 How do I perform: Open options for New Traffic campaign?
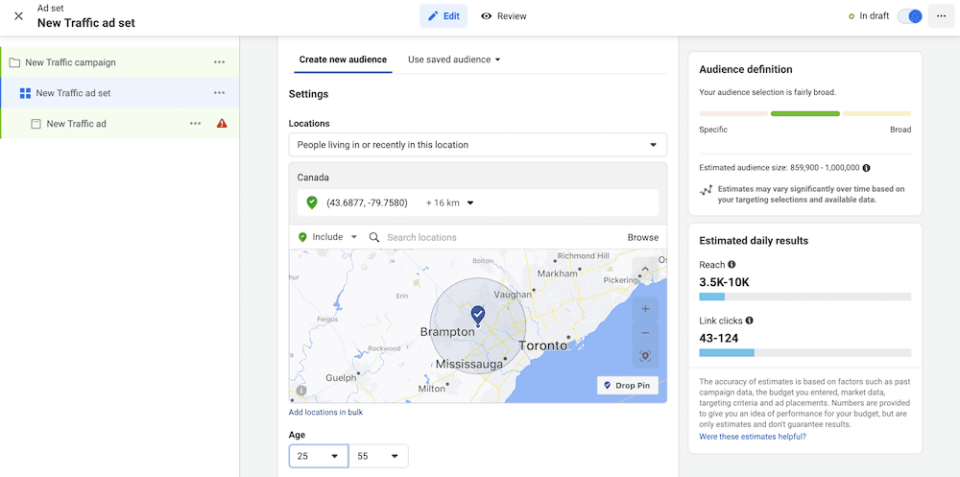[219, 62]
